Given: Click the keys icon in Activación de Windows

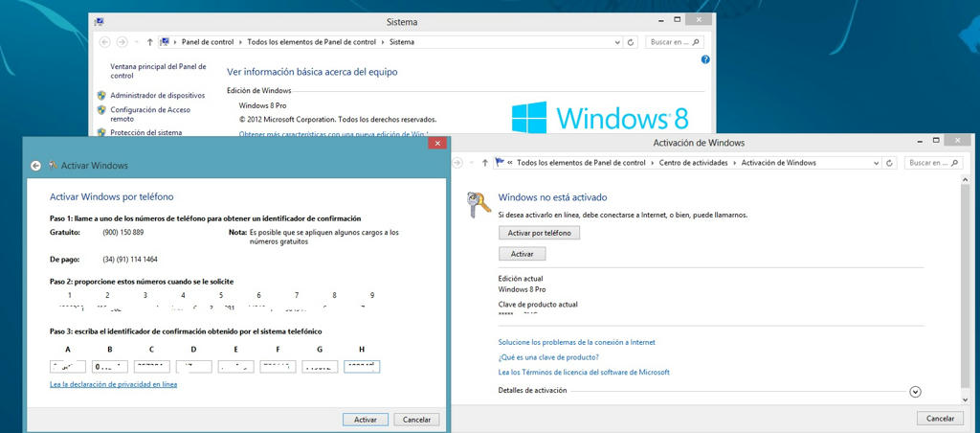Looking at the screenshot, I should (479, 205).
